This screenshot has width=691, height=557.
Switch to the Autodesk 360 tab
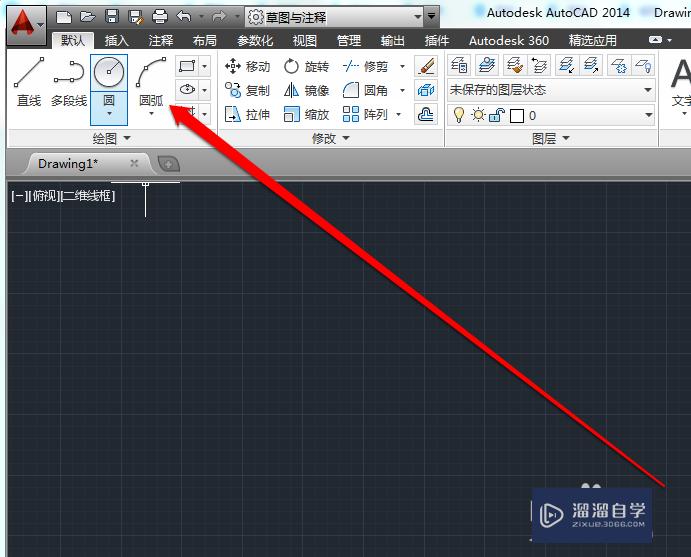point(509,41)
